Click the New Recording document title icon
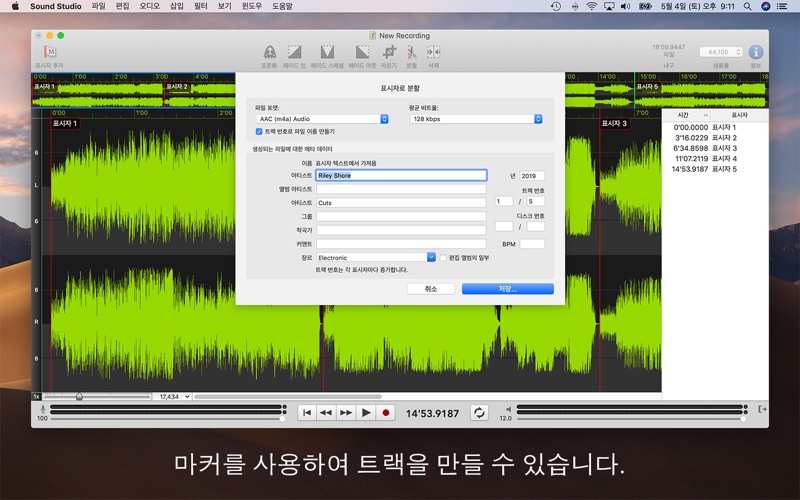This screenshot has width=800, height=500. 372,36
